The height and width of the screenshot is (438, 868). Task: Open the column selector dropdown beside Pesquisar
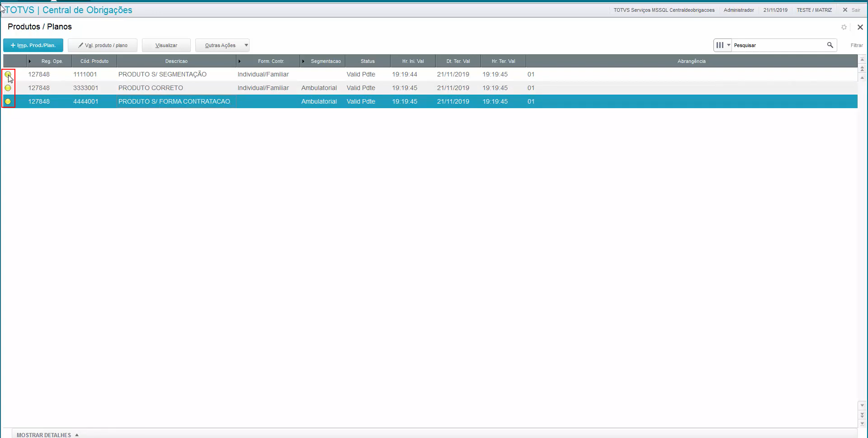(x=723, y=45)
